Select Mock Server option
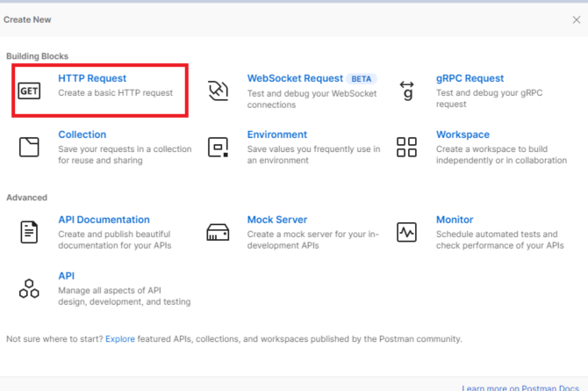Viewport: 588px width, 391px height. click(277, 220)
